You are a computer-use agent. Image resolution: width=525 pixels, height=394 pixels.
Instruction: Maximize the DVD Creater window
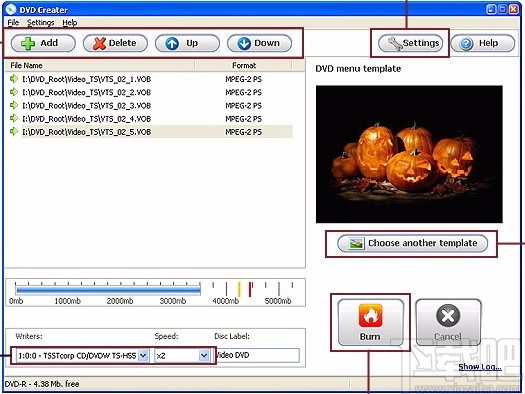(x=502, y=9)
